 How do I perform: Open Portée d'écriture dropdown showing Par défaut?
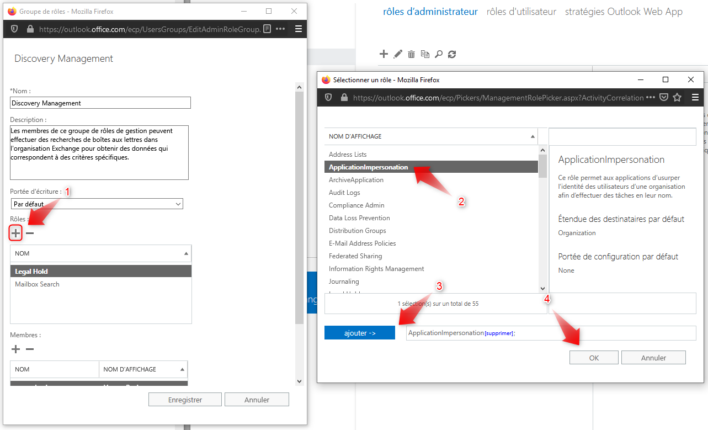(97, 204)
